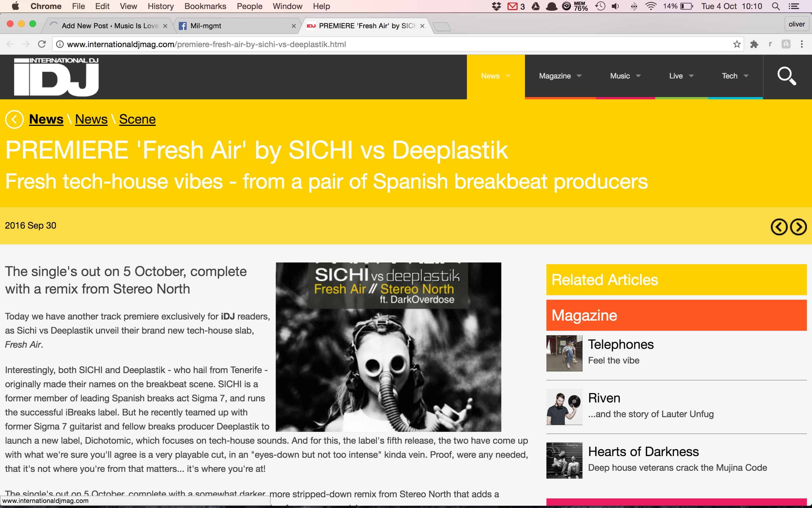Click the Hearts of Darkness thumbnail
The width and height of the screenshot is (812, 508).
click(564, 461)
